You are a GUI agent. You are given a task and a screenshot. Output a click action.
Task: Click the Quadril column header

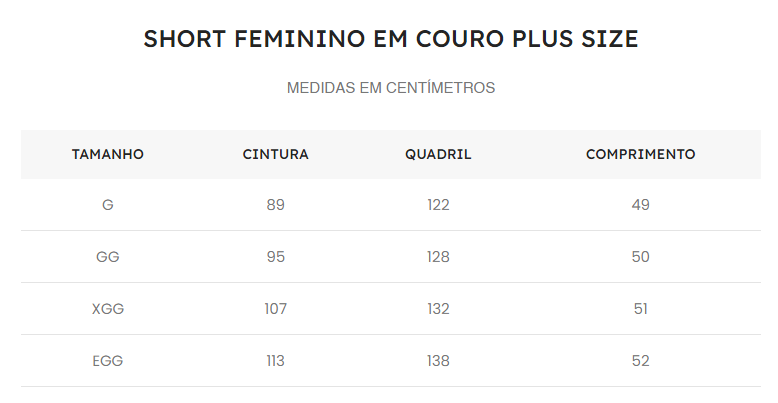coord(438,154)
